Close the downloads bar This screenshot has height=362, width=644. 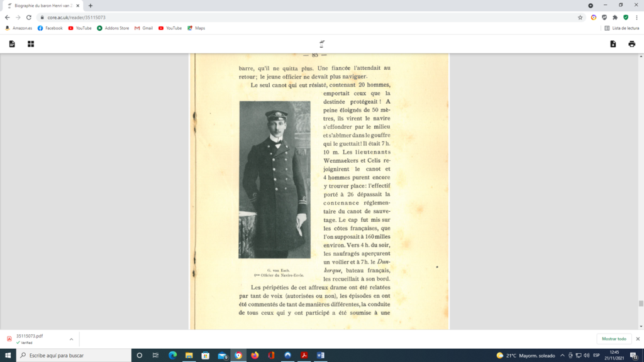(638, 339)
